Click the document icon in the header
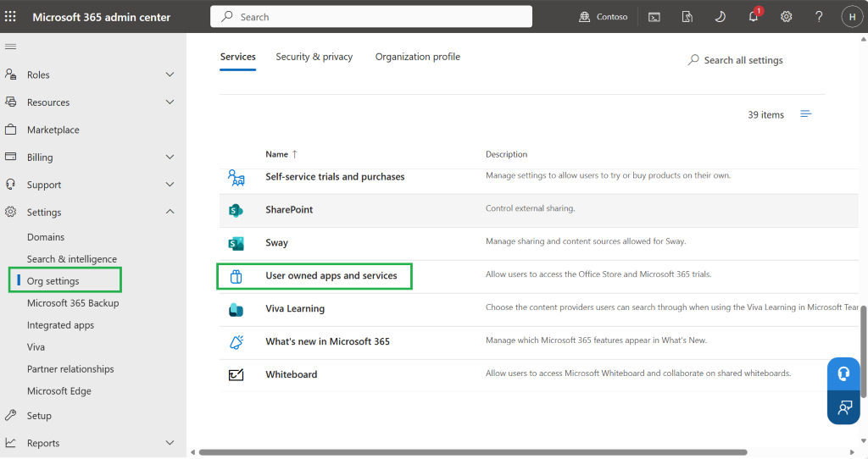This screenshot has width=868, height=459. pyautogui.click(x=687, y=17)
